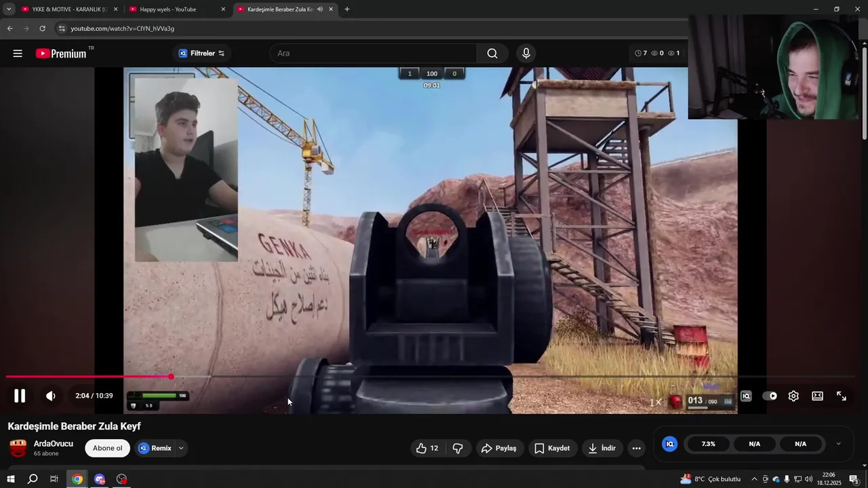Go back in browser history
Viewport: 868px width, 488px height.
[x=9, y=28]
